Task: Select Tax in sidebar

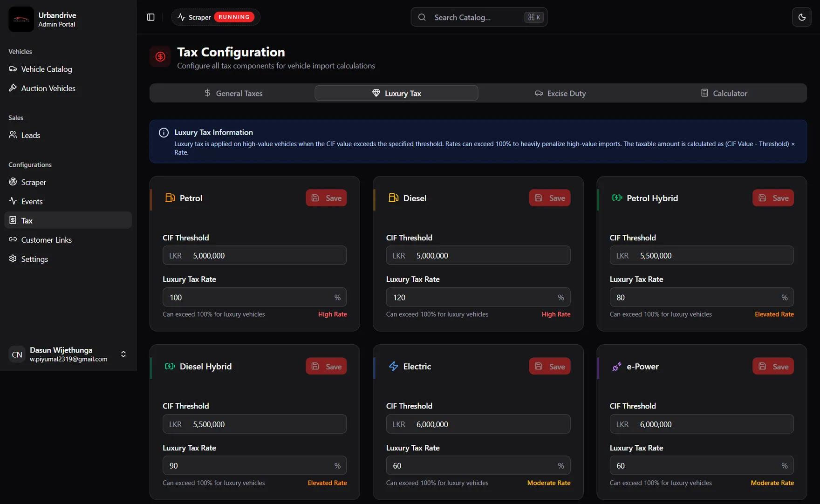Action: click(x=68, y=220)
